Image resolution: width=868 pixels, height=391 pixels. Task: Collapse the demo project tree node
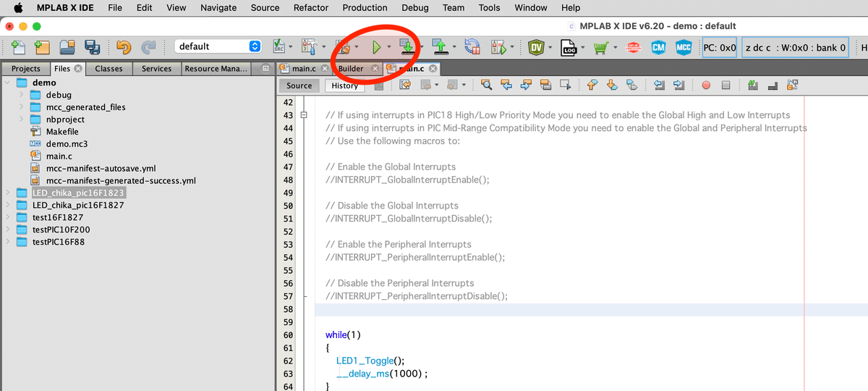8,83
